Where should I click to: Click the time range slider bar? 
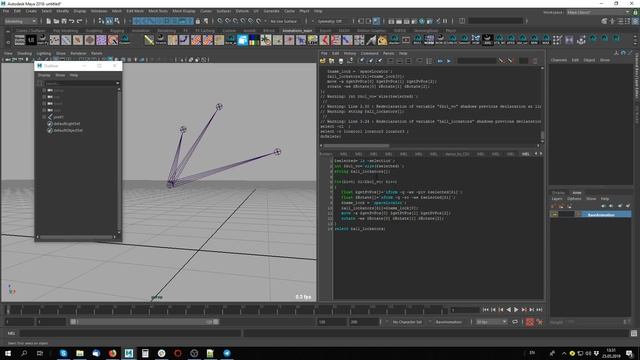[145, 322]
